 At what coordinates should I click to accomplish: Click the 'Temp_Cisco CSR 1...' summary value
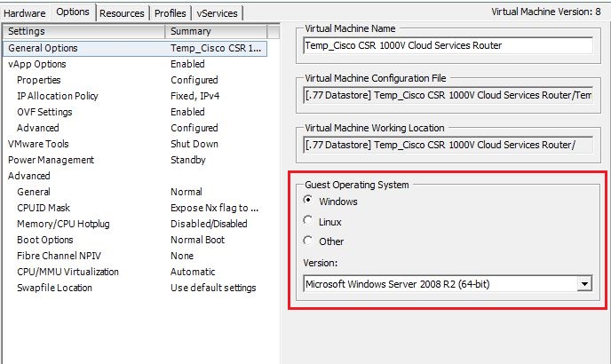[216, 48]
